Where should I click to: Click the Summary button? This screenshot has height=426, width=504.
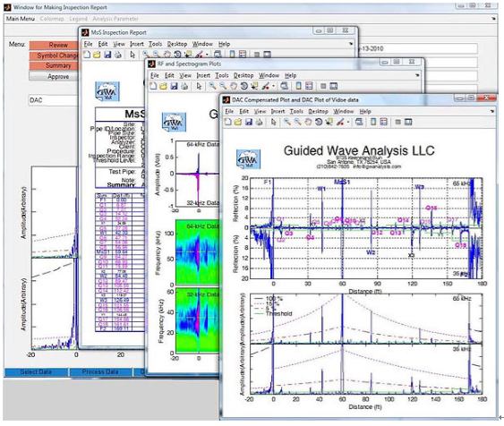[54, 65]
